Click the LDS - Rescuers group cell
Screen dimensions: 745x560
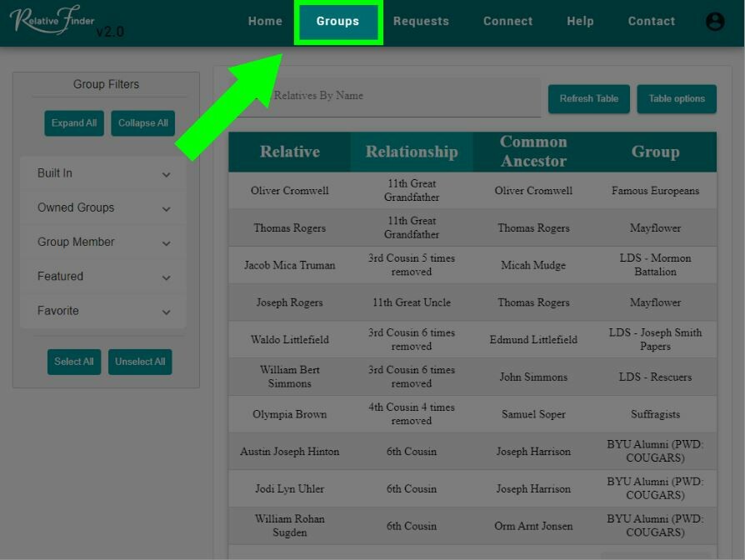click(655, 377)
